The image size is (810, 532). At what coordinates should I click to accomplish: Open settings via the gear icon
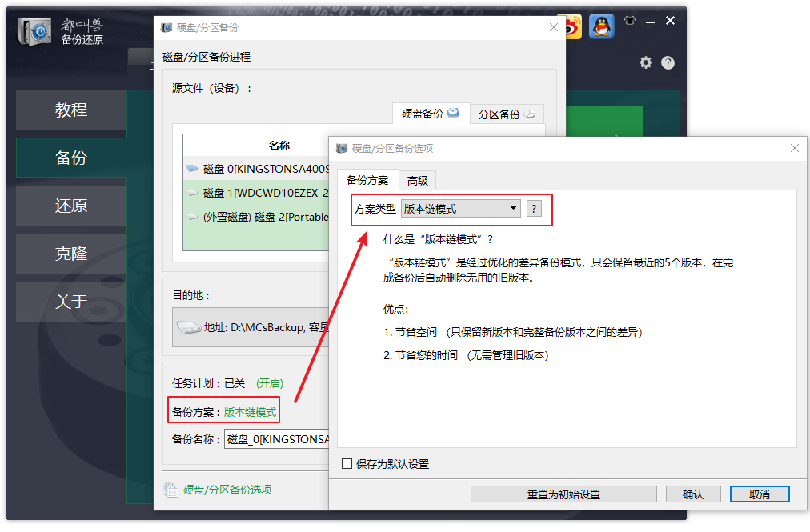coord(646,62)
